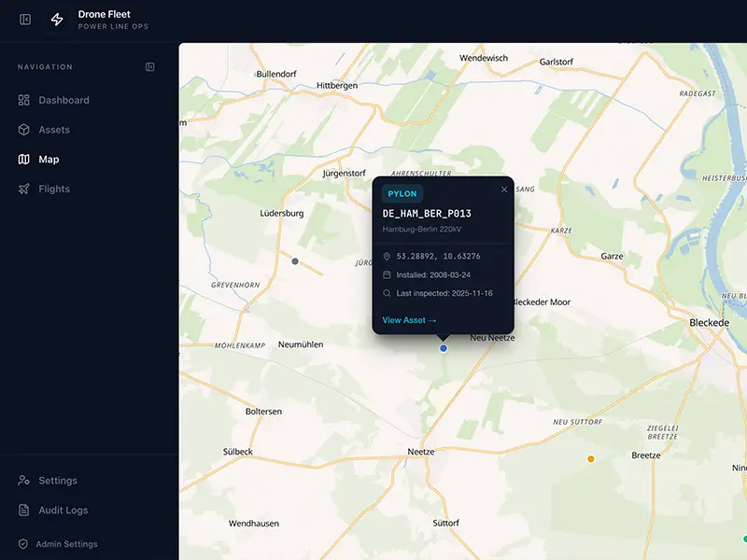Click the magnifier icon beside Last inspected

click(x=388, y=293)
